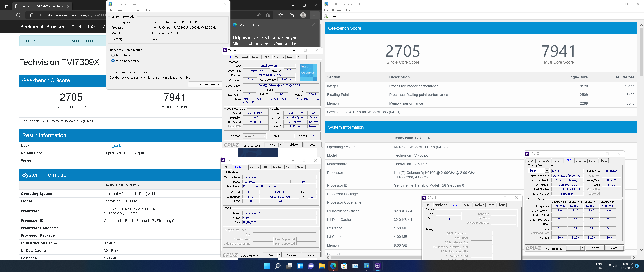Open File menu in Geekbench 3 Pro
This screenshot has height=272, width=644.
(x=110, y=10)
